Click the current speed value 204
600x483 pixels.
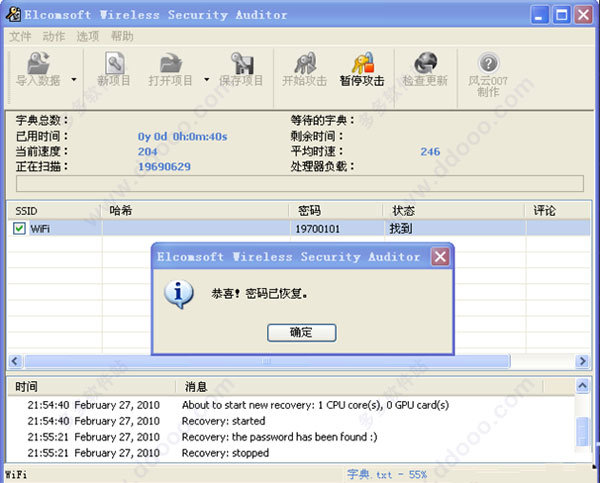coord(148,152)
